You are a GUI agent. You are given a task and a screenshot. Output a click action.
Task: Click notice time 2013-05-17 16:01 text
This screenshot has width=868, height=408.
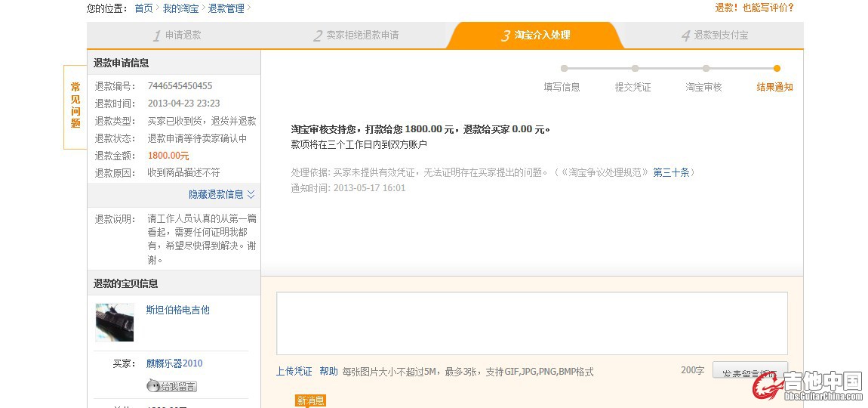pos(369,188)
